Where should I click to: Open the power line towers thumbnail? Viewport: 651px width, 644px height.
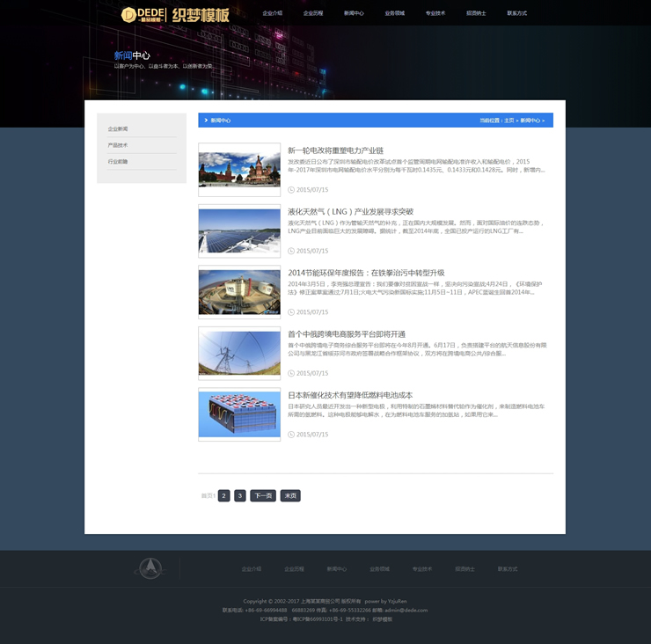tap(239, 353)
